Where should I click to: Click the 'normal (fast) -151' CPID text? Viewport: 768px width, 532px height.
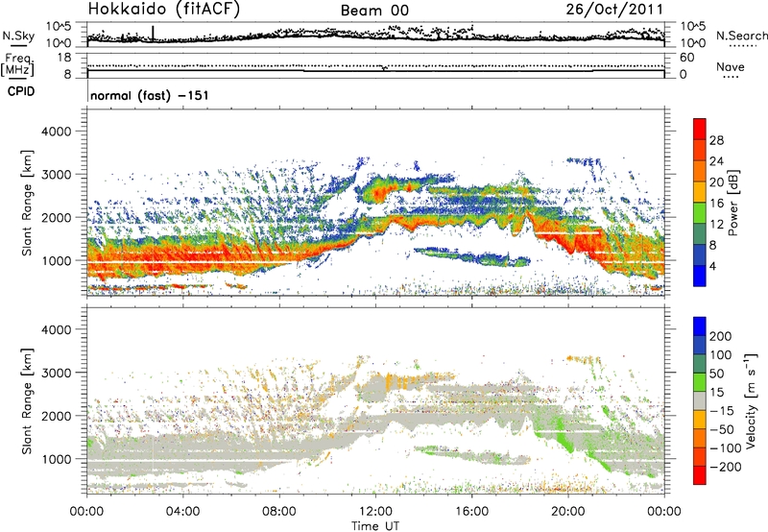150,95
